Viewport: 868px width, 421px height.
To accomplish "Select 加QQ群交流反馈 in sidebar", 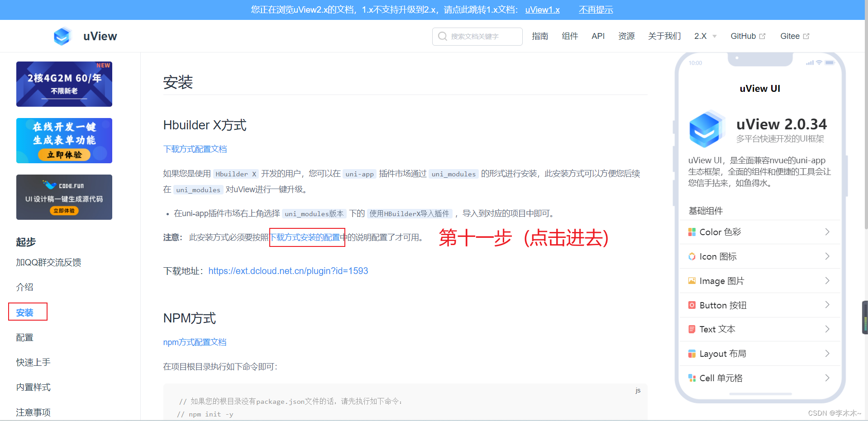I will coord(48,263).
